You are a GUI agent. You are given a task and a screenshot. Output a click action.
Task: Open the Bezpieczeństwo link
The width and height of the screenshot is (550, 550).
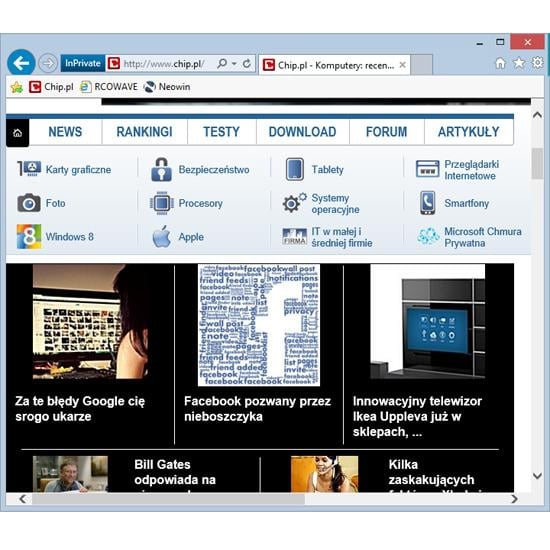[x=214, y=170]
